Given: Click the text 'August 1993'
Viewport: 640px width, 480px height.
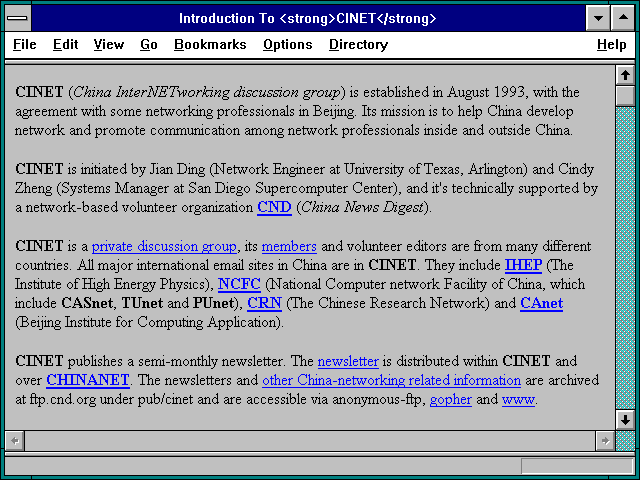Looking at the screenshot, I should pos(486,92).
